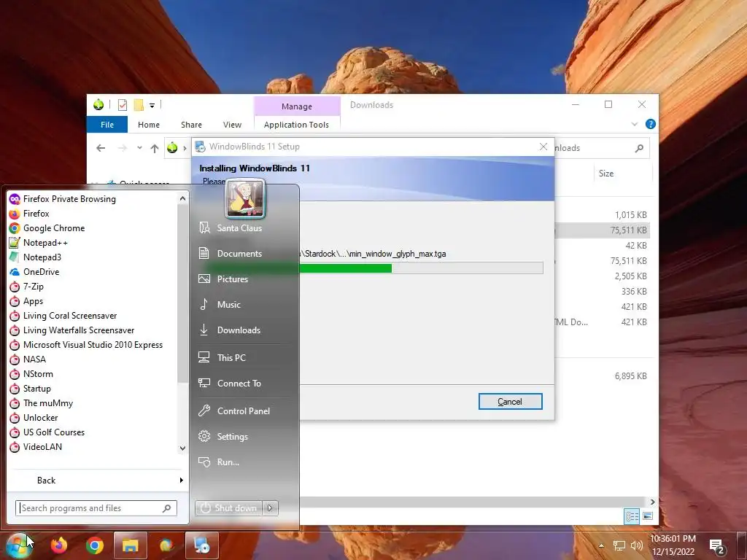Screen dimensions: 747x560
Task: Click the Windows Start orb
Action: coord(18,545)
